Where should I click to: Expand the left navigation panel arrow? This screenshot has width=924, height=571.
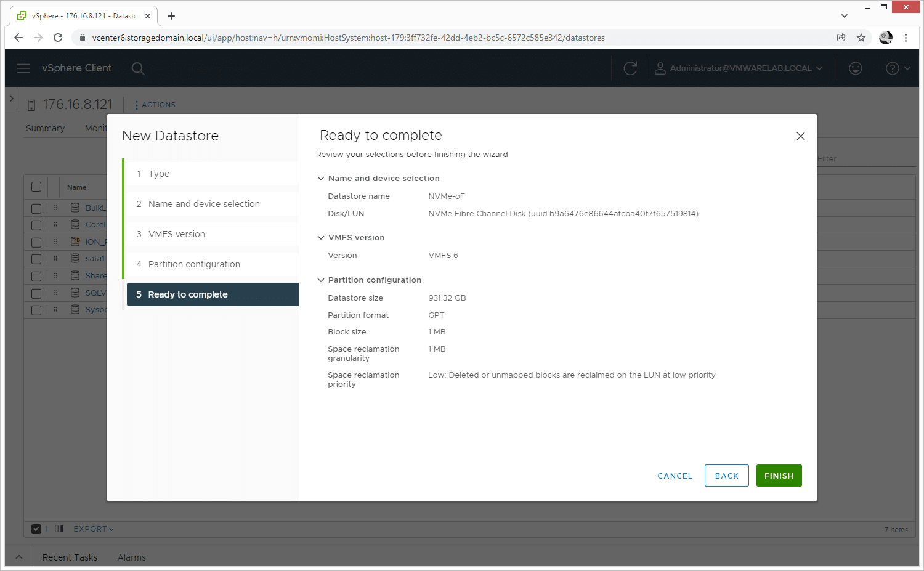11,99
